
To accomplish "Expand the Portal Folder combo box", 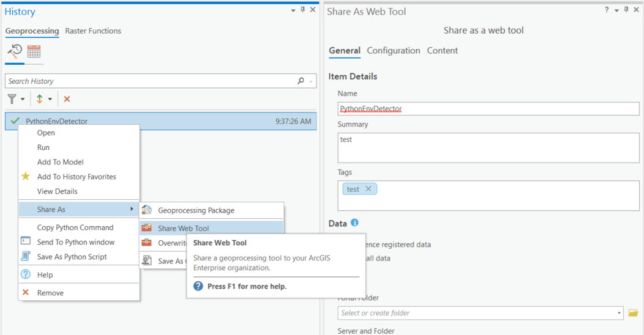I will (619, 313).
